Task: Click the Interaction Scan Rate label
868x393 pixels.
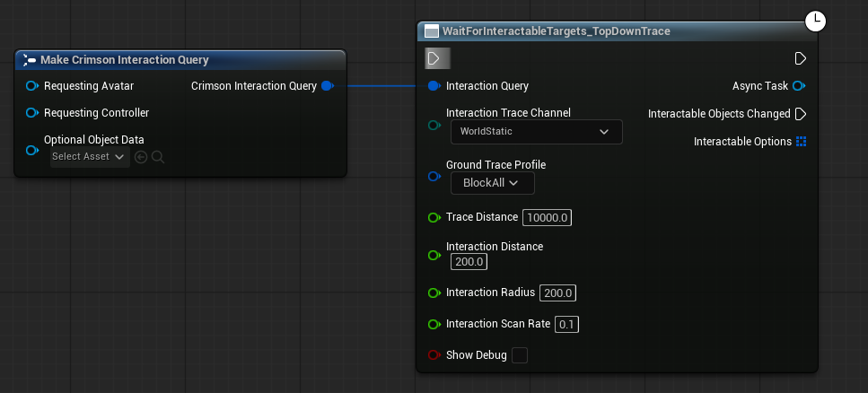Action: 498,324
